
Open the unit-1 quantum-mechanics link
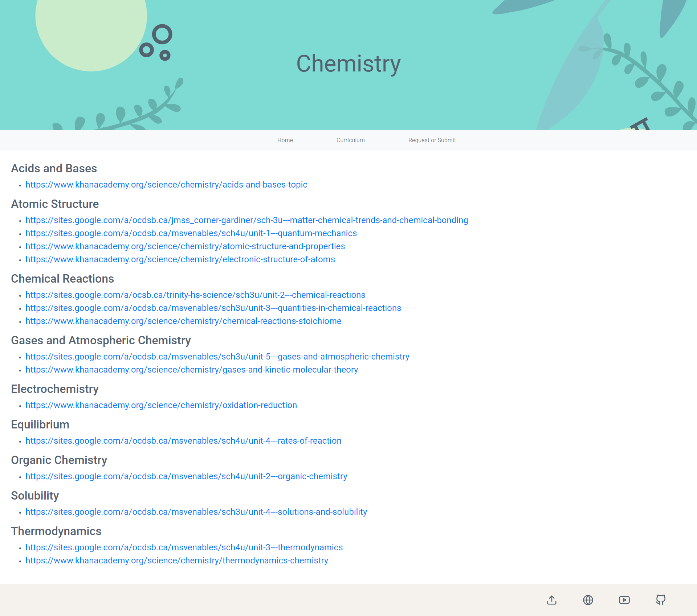point(191,233)
